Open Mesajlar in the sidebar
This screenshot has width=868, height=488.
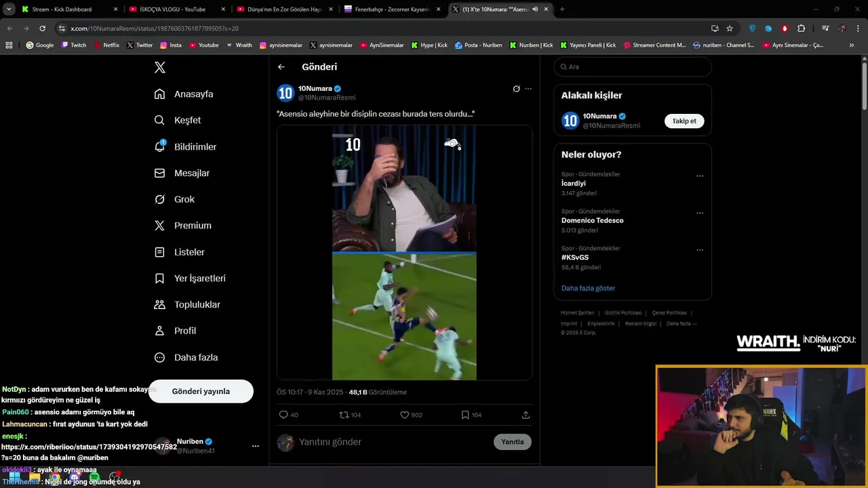(x=182, y=173)
